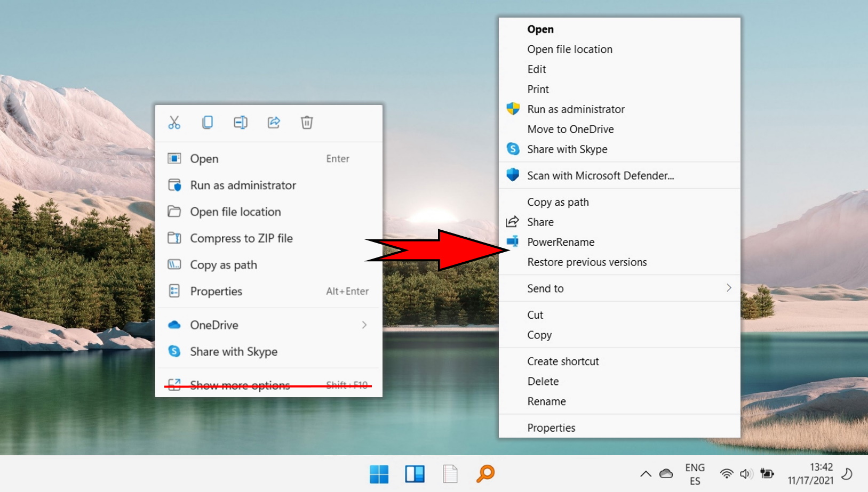
Task: Click the OneDrive cloud icon in menu
Action: (174, 325)
